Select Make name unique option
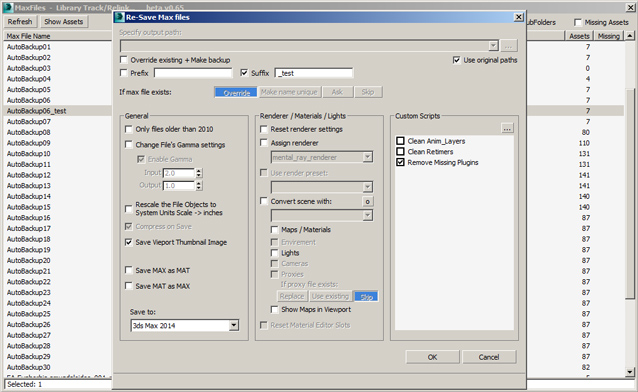Image resolution: width=638 pixels, height=392 pixels. tap(289, 92)
